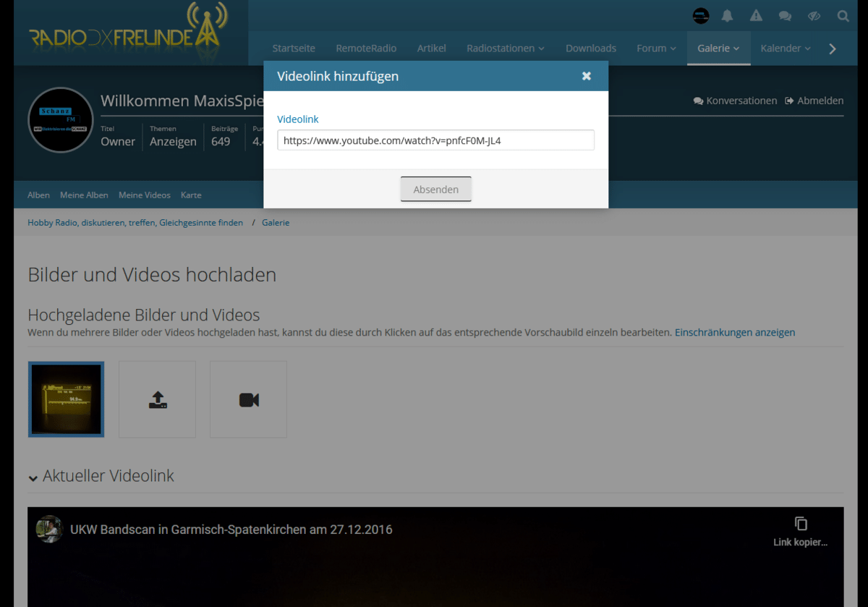The height and width of the screenshot is (607, 868).
Task: Open the Downloads menu item
Action: tap(590, 48)
